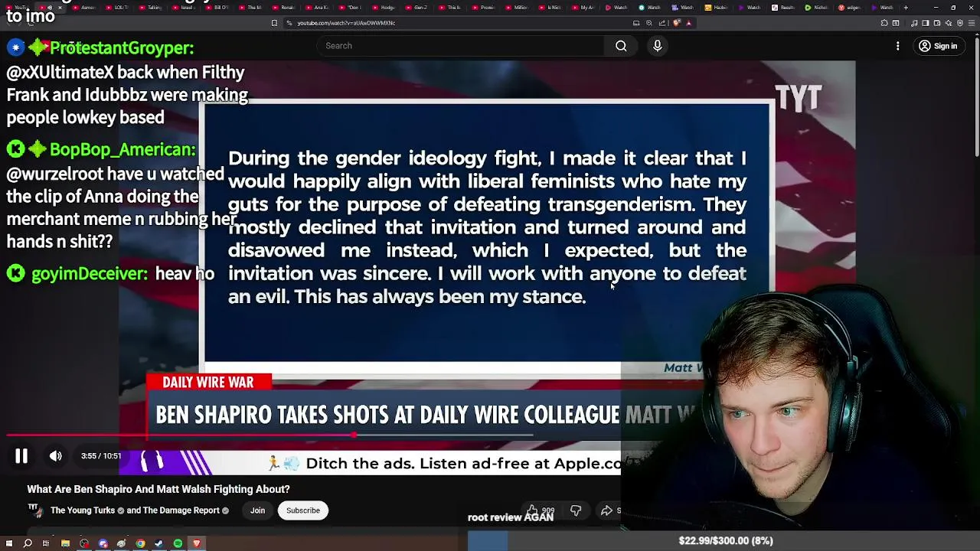Switch to the Talking tab
The image size is (980, 551).
pos(151,8)
